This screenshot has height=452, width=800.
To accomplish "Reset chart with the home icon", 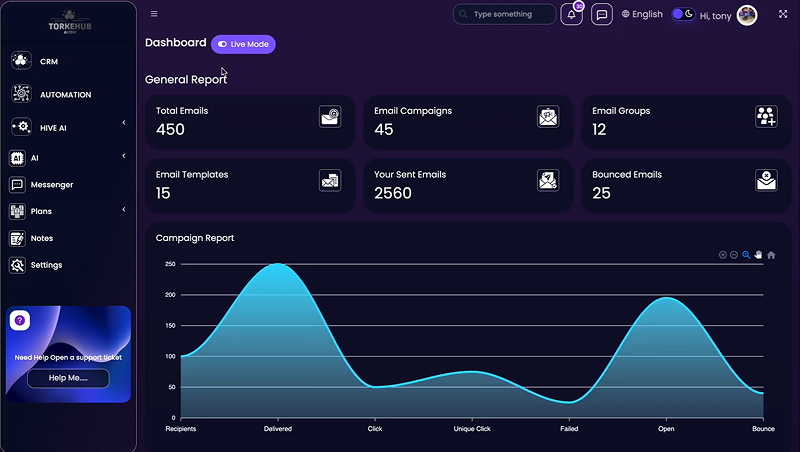I will (x=771, y=255).
